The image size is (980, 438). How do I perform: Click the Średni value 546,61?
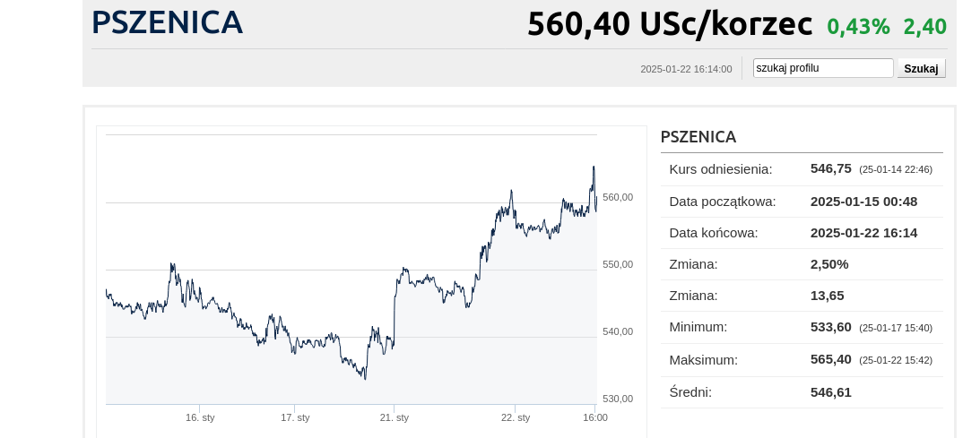830,392
